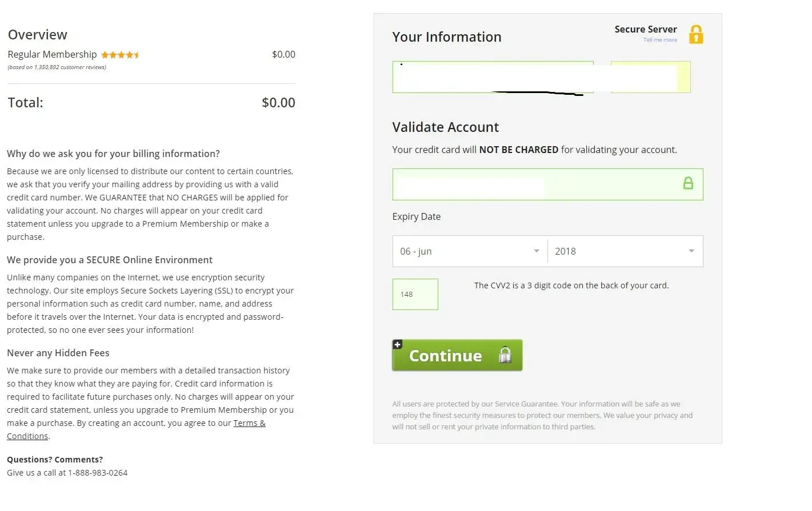
Task: Click the small field right of name field
Action: click(650, 77)
